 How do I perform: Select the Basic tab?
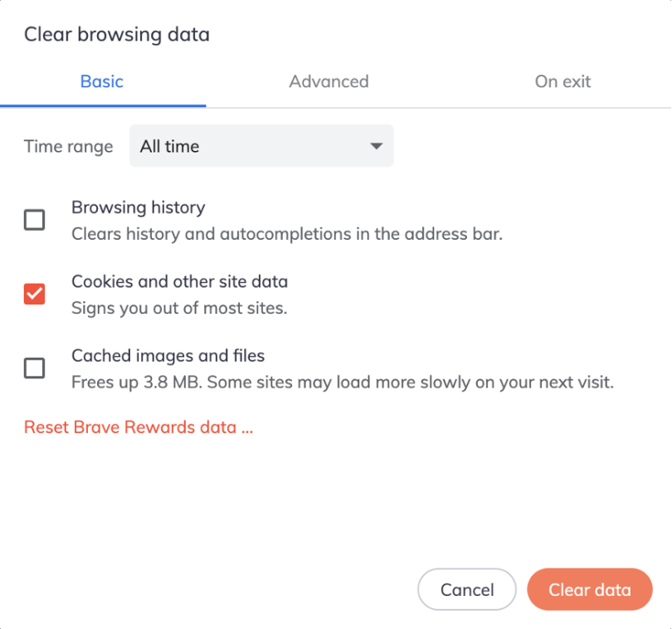[102, 81]
